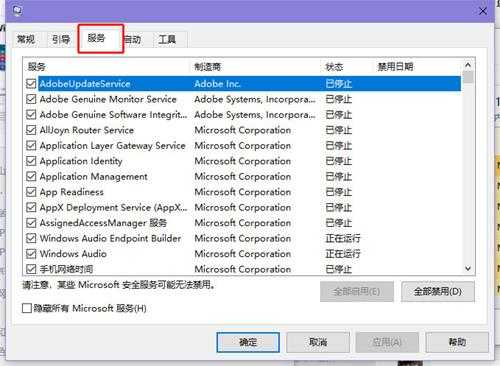Click 已停止 status of App Readiness
Screen dimensions: 500x366
(x=339, y=192)
